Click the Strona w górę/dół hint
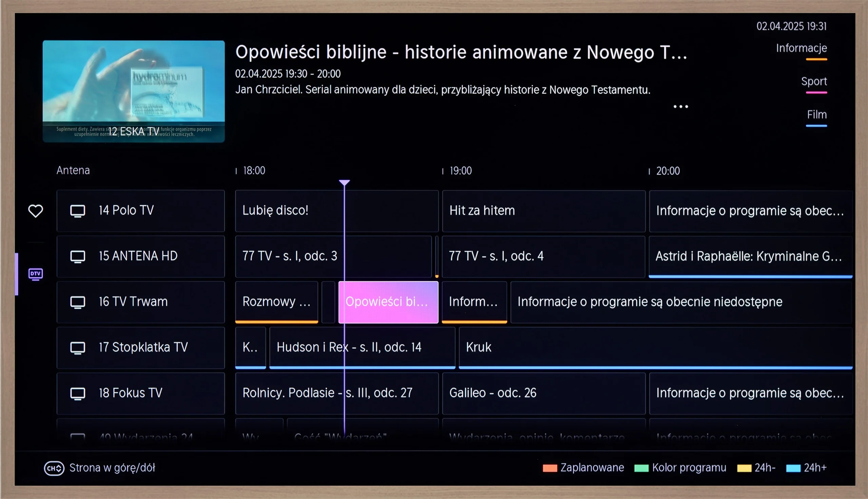The height and width of the screenshot is (499, 868). (x=112, y=468)
